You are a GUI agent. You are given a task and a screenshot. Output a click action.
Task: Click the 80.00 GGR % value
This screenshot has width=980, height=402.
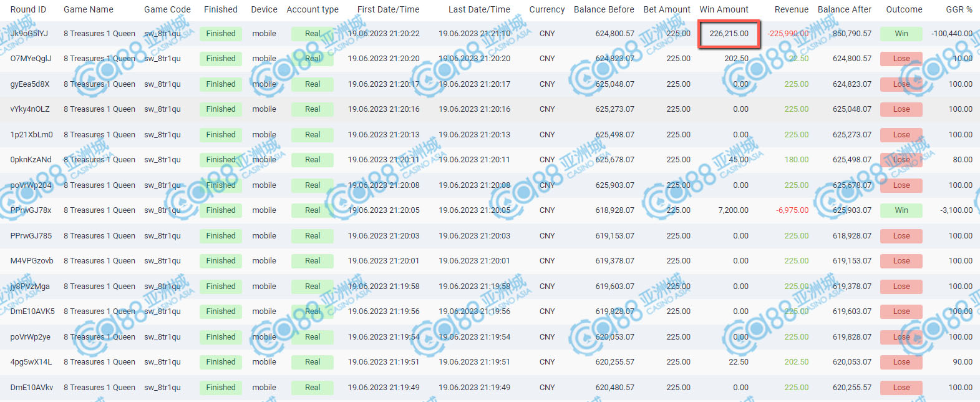coord(963,160)
